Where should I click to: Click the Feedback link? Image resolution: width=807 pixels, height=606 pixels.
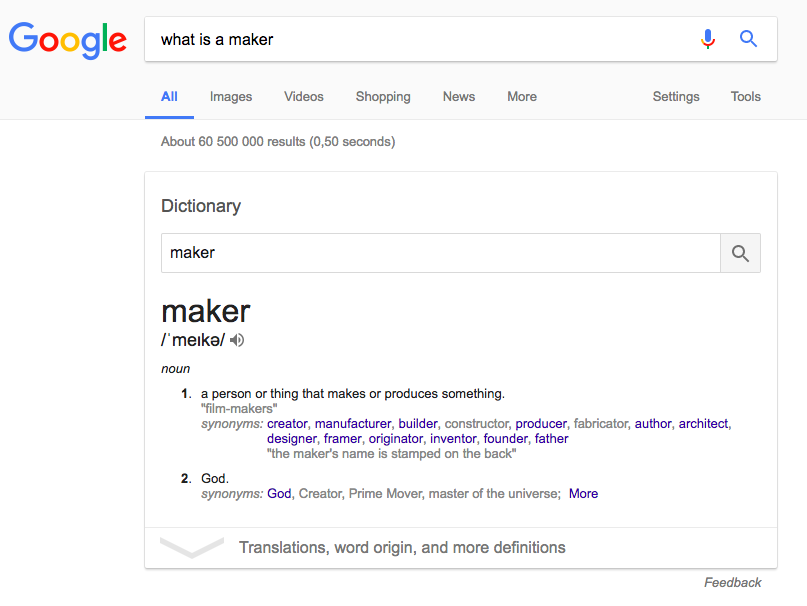coord(732,582)
